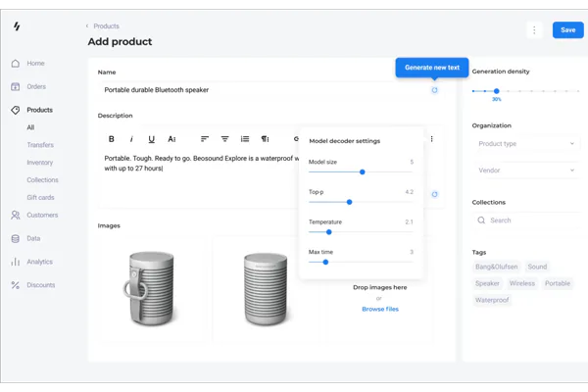Click the Waterproof tag
Screen dimensions: 588x392
tap(492, 300)
